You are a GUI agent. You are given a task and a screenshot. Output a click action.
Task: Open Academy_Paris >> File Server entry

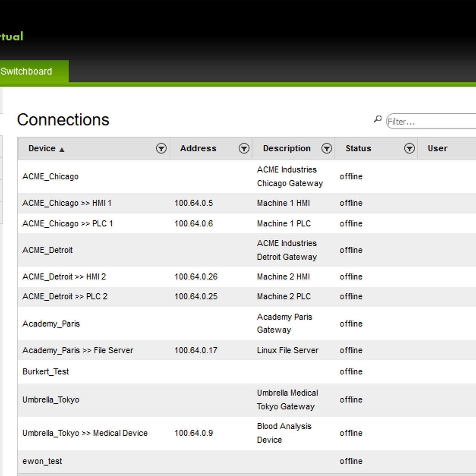click(78, 350)
